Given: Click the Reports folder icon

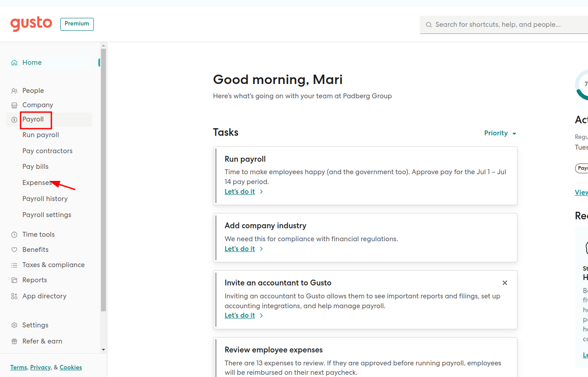Looking at the screenshot, I should click(14, 280).
